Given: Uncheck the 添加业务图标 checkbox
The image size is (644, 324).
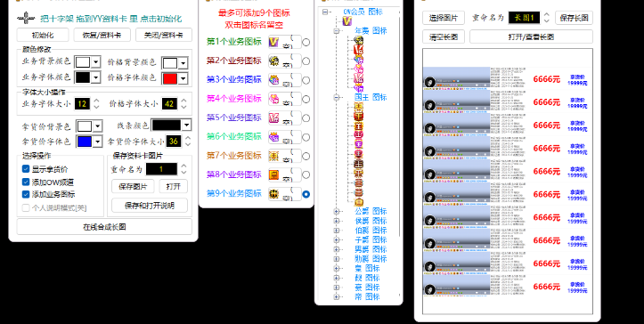Looking at the screenshot, I should pyautogui.click(x=26, y=194).
